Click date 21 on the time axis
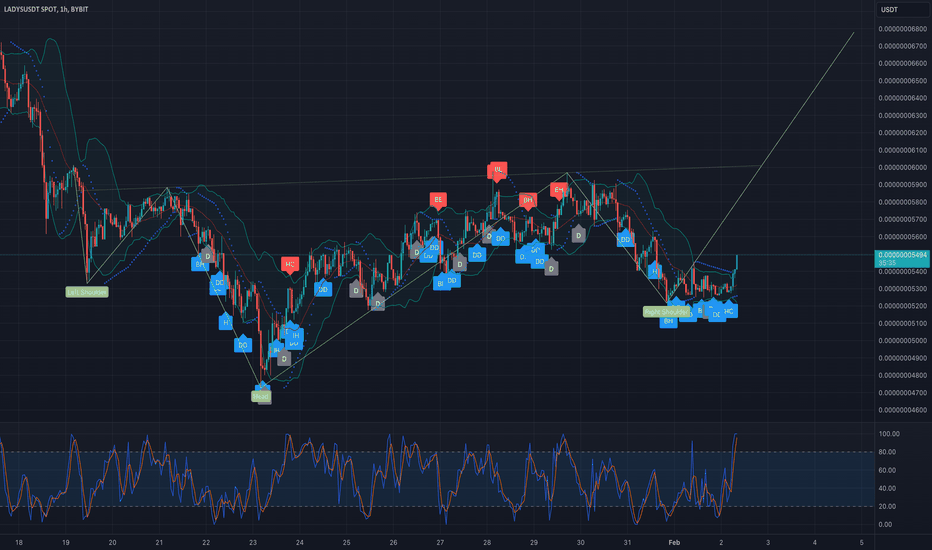This screenshot has height=550, width=932. click(159, 542)
